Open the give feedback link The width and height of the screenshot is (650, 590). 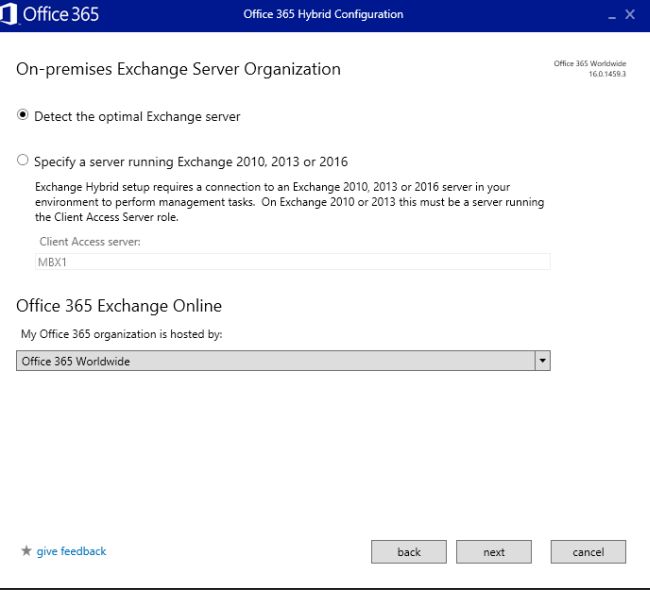coord(71,551)
